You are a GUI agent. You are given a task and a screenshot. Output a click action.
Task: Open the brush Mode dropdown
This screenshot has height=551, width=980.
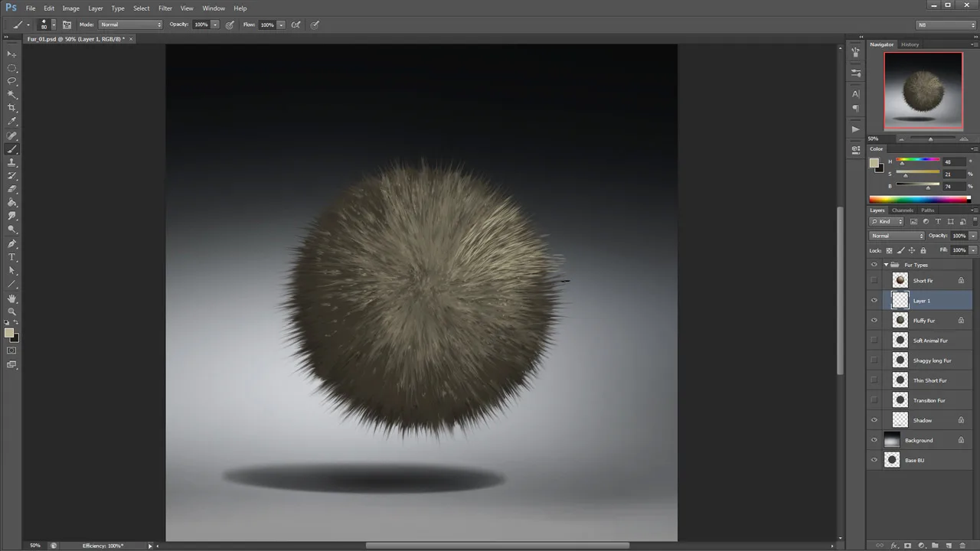point(130,24)
